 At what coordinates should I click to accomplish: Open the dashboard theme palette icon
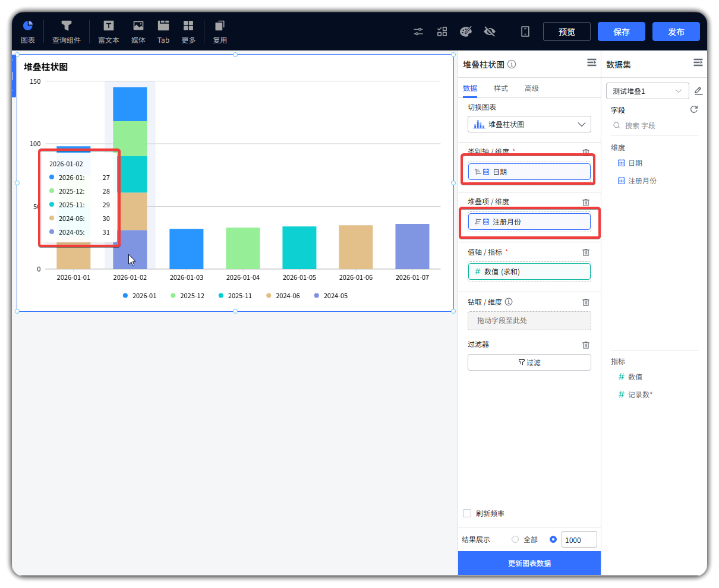pos(466,31)
